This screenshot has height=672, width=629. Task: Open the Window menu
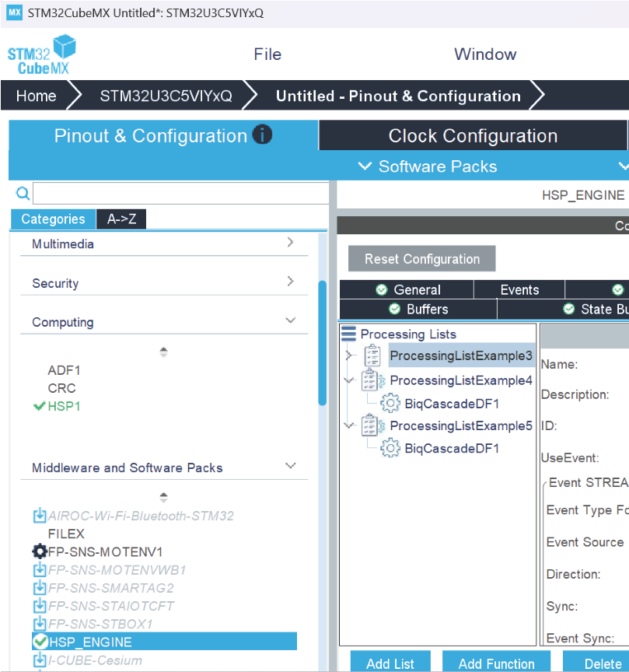[x=485, y=54]
